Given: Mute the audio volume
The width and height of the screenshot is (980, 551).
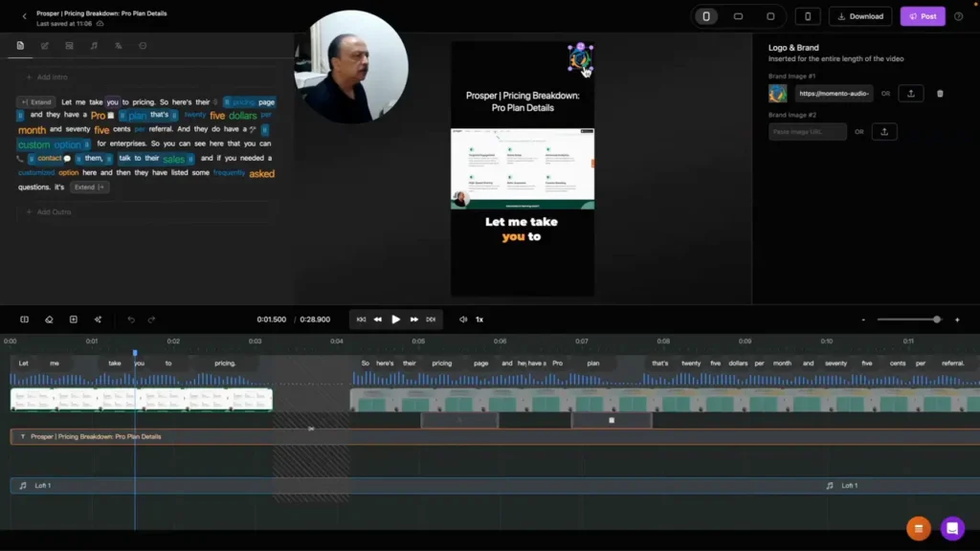Looking at the screenshot, I should pyautogui.click(x=463, y=320).
